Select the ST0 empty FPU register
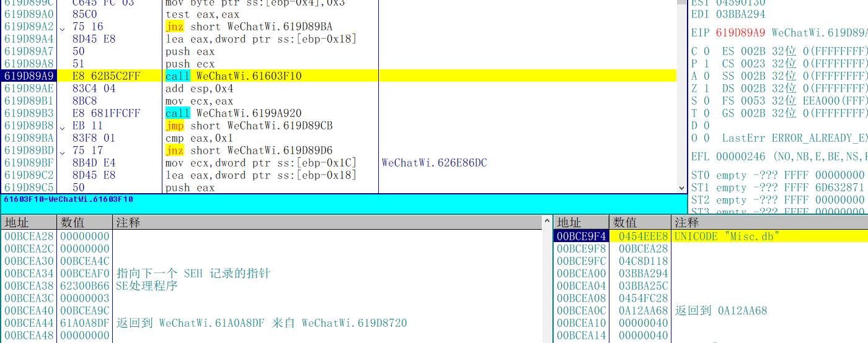This screenshot has width=868, height=343. click(x=779, y=175)
